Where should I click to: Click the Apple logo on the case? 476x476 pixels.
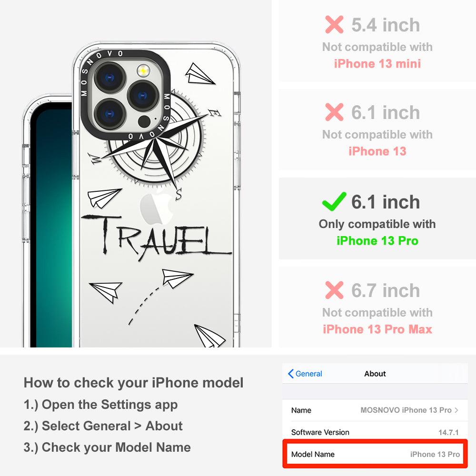pos(157,208)
